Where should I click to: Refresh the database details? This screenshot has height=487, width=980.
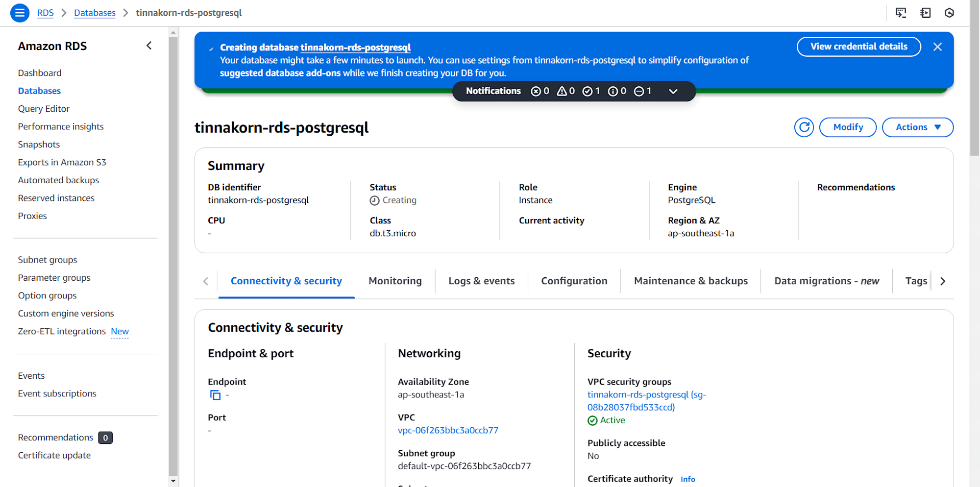click(804, 127)
